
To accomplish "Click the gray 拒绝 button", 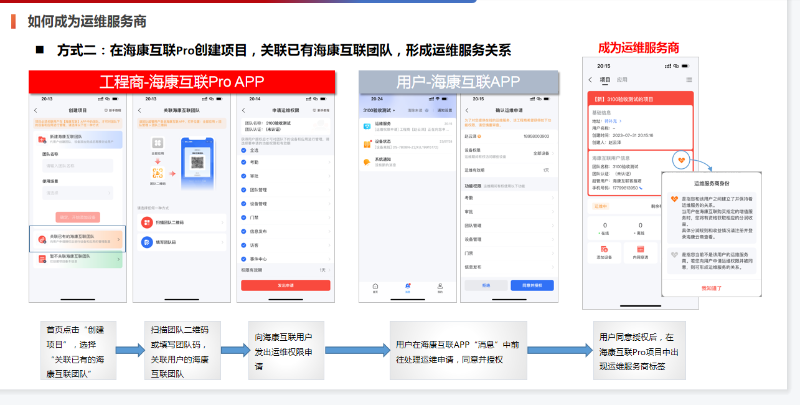I will [486, 286].
